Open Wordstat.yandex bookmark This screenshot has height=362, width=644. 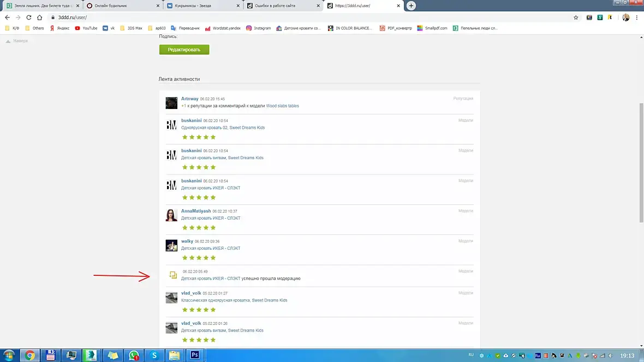(x=223, y=28)
